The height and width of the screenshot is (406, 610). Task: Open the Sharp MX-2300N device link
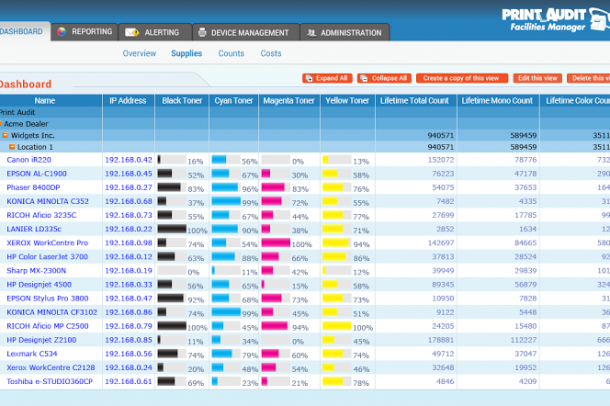[36, 271]
